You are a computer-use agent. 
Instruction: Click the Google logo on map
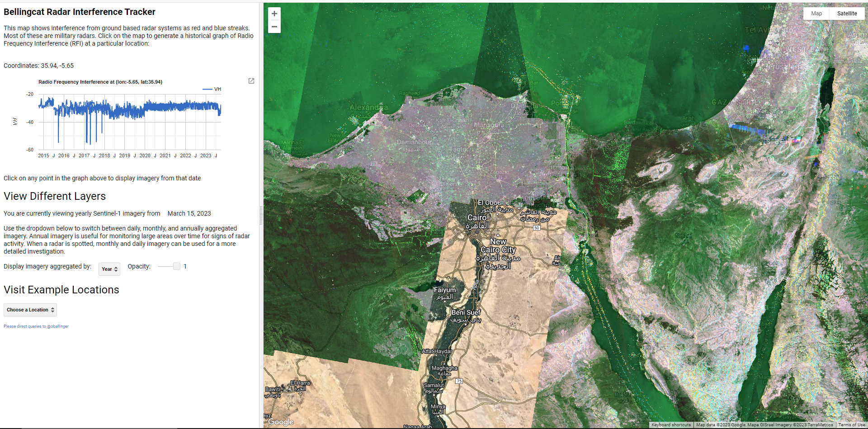click(281, 422)
